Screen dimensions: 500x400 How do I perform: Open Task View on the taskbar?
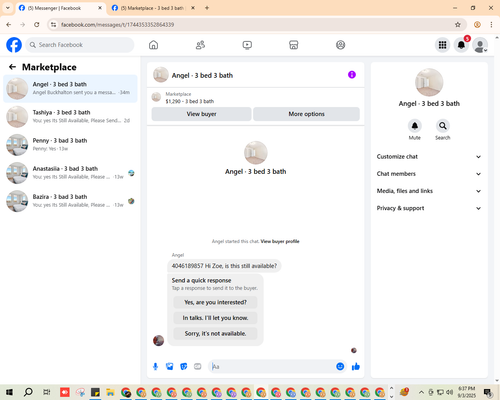click(x=47, y=392)
